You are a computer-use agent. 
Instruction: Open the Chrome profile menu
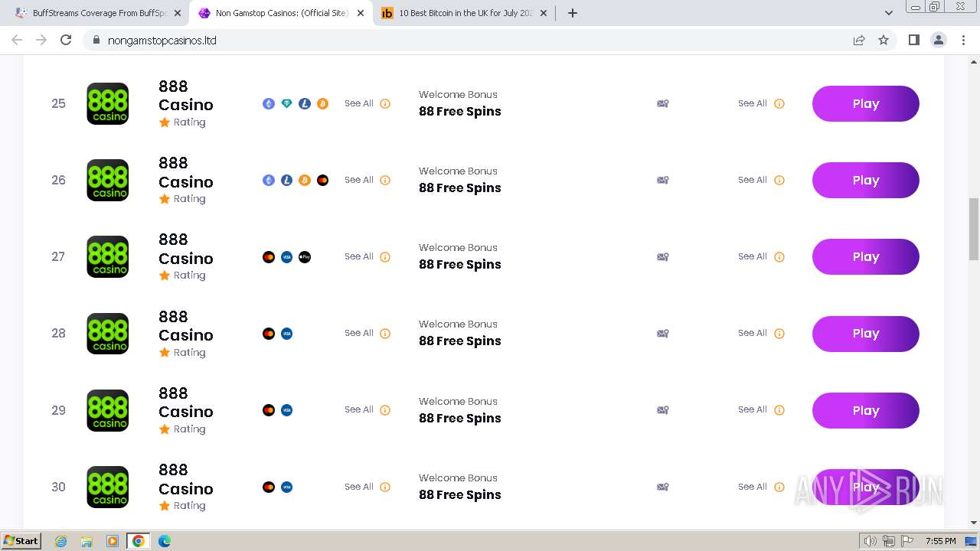click(939, 40)
